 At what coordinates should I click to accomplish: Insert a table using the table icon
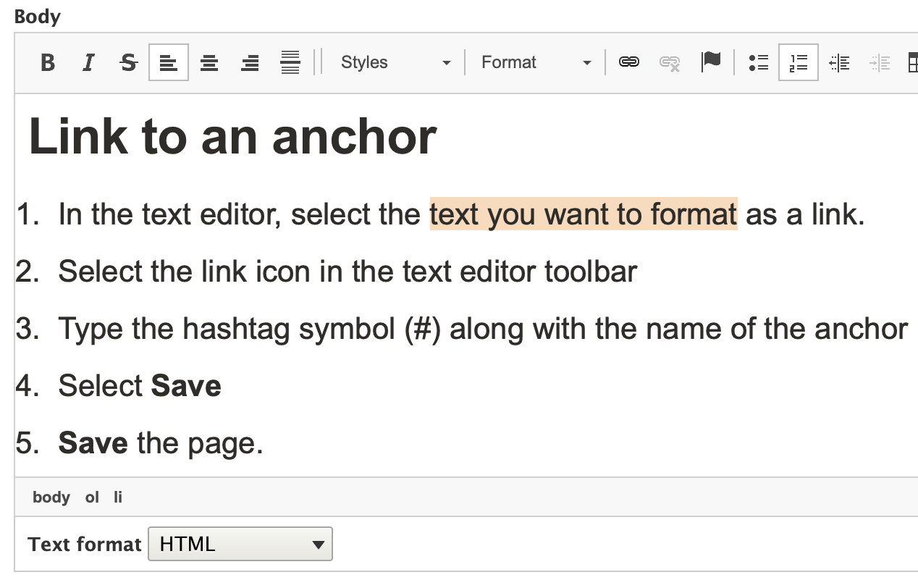[912, 62]
